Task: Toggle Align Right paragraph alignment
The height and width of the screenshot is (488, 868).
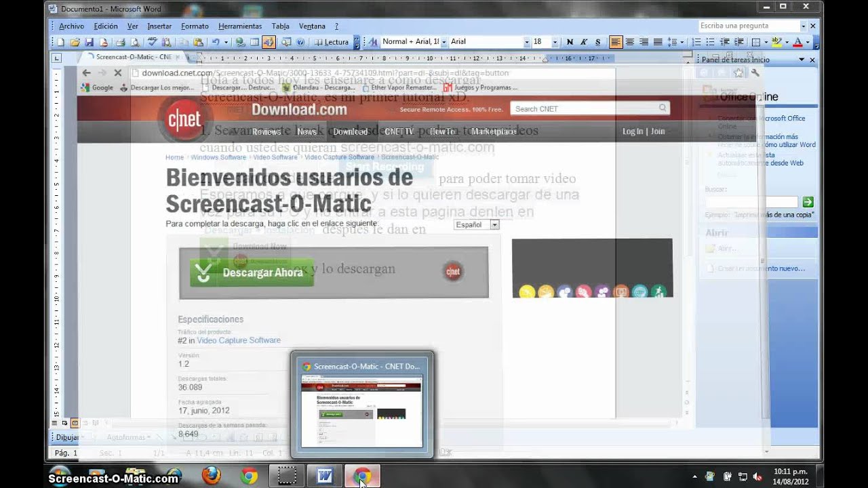Action: click(644, 42)
